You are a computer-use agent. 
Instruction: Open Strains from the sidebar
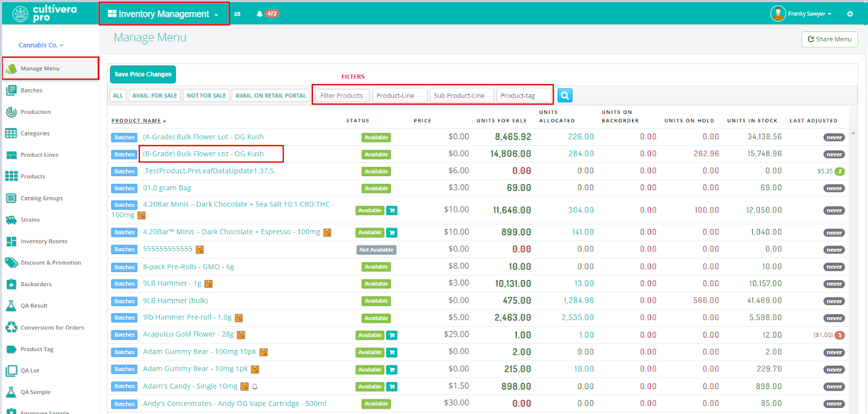[30, 220]
